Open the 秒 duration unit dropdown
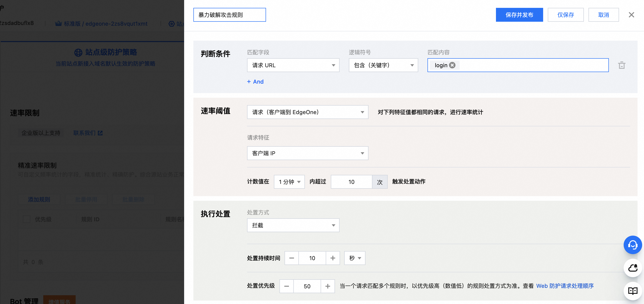This screenshot has height=304, width=644. point(354,258)
